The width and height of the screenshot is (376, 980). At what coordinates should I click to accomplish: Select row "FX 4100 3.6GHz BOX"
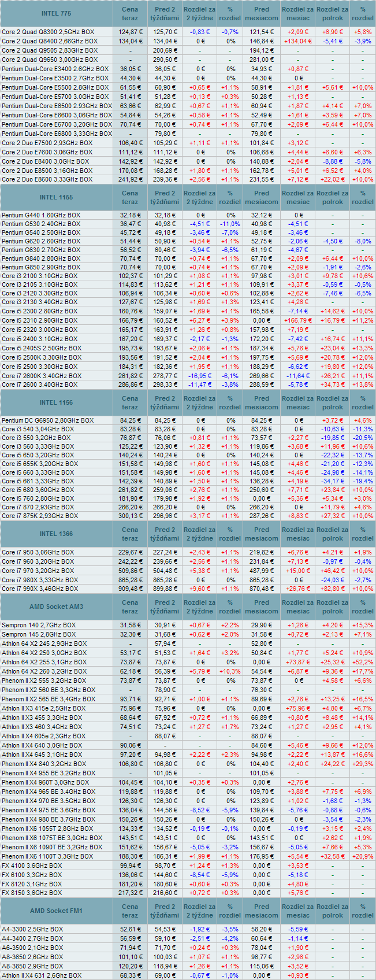(x=188, y=866)
